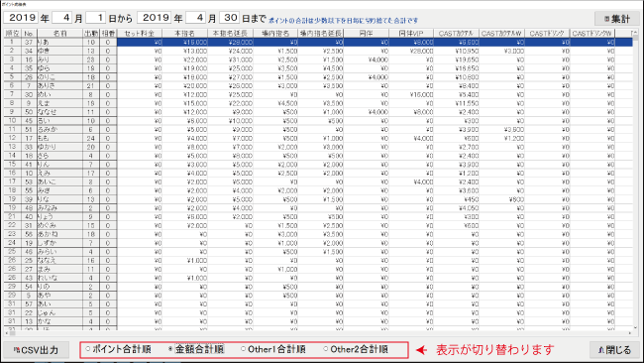The height and width of the screenshot is (363, 644).
Task: Click the end day field 30
Action: point(230,18)
